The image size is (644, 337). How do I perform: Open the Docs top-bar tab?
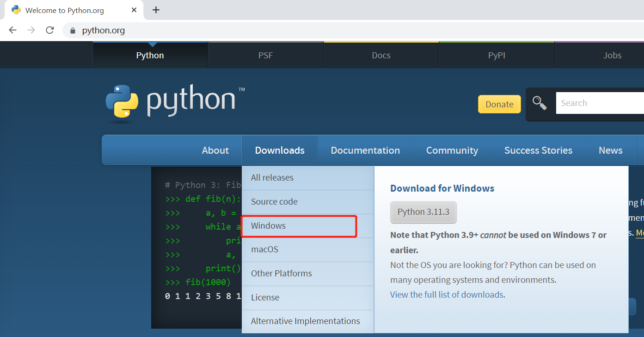click(x=381, y=55)
